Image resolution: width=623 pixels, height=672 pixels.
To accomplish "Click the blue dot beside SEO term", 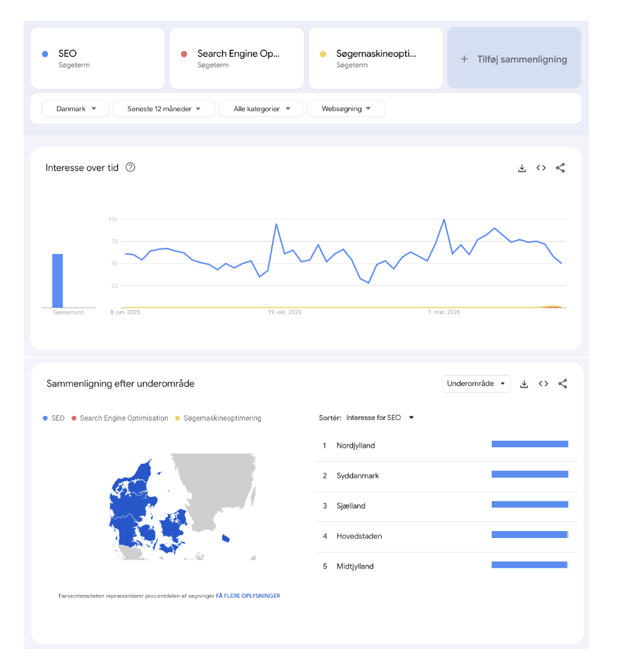I will (45, 54).
